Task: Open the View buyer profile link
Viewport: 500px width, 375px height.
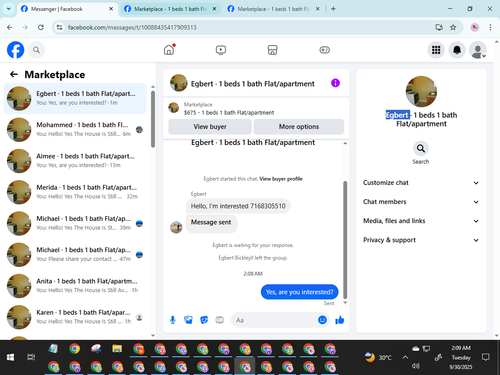Action: [281, 179]
